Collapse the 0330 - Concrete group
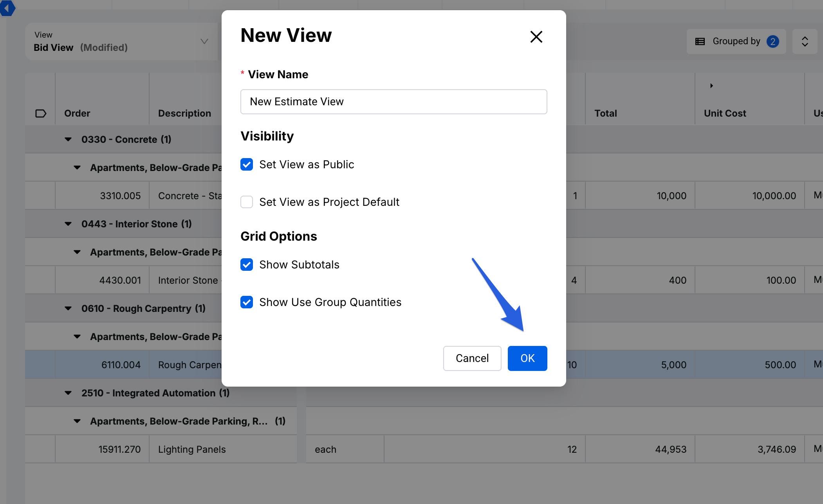Image resolution: width=823 pixels, height=504 pixels. 68,139
